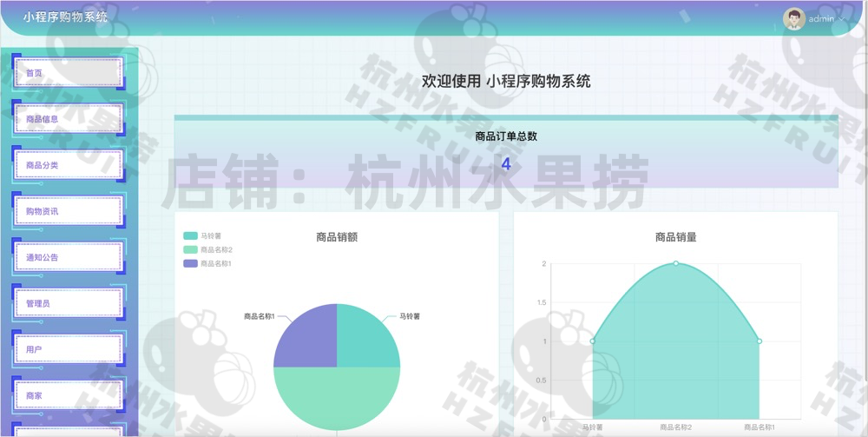Click the order total number 4
The image size is (868, 437).
pyautogui.click(x=506, y=164)
